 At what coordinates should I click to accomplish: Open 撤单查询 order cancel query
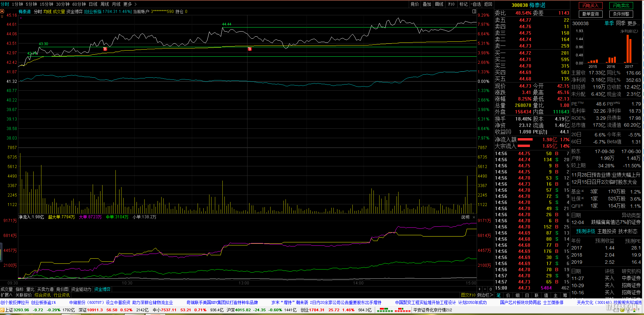click(590, 14)
